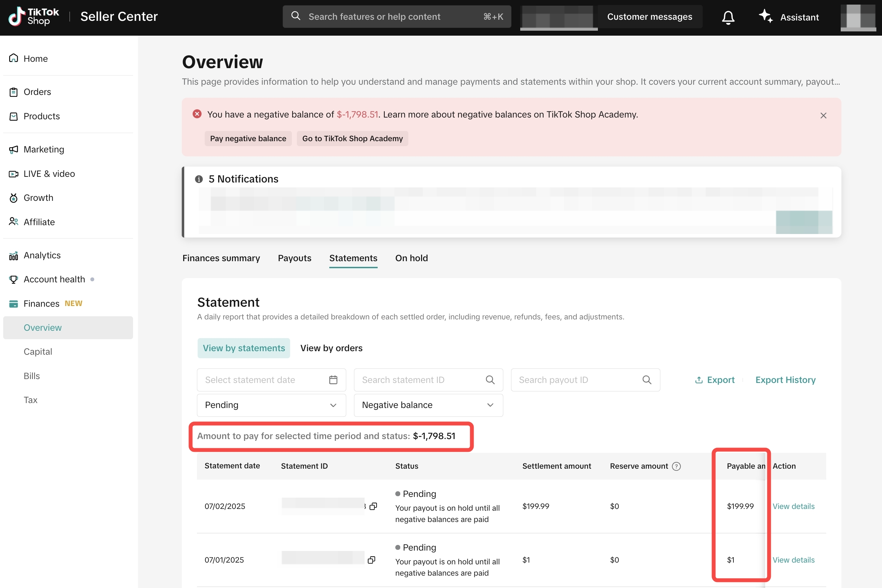882x588 pixels.
Task: Click the Export History link
Action: click(785, 380)
